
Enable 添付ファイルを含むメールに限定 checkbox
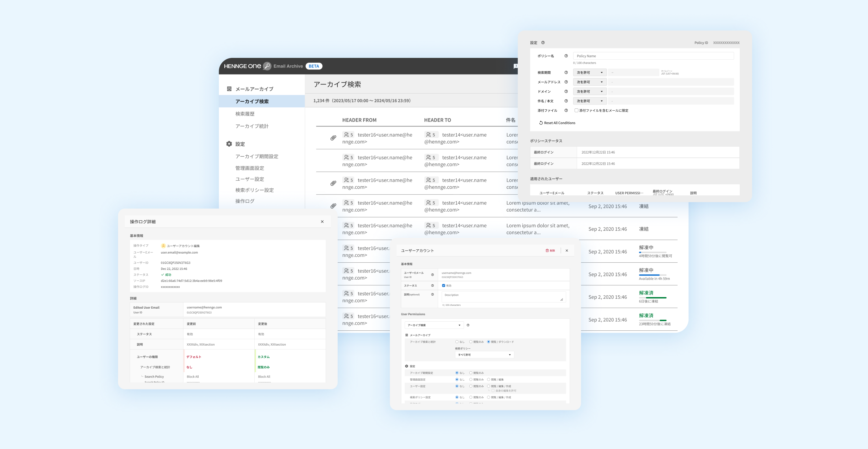click(576, 110)
